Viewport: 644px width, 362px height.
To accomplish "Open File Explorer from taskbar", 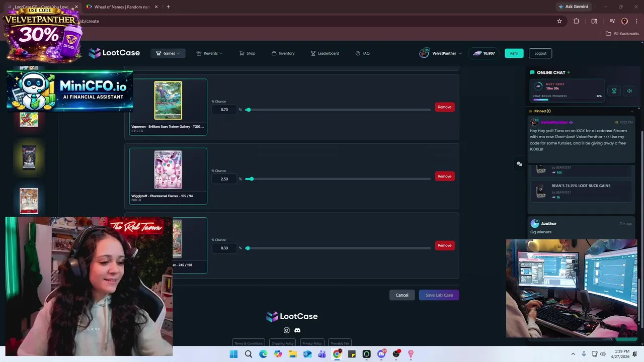I will pos(293,354).
